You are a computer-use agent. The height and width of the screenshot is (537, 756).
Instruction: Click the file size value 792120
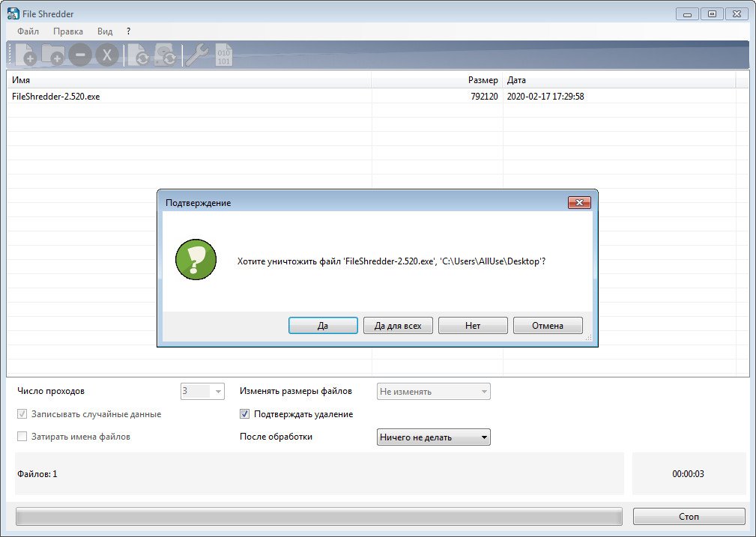coord(484,97)
